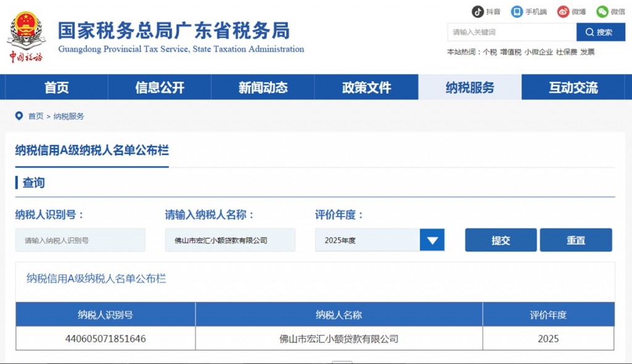632x364 pixels.
Task: Click the 纳税人识别号： field label
Action: click(x=49, y=215)
